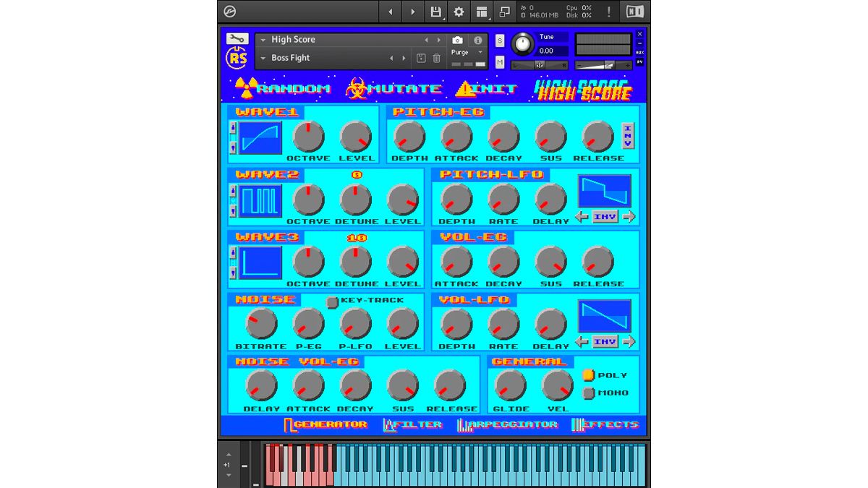Click the NOISE BITRATE knob
The width and height of the screenshot is (868, 488).
(261, 324)
